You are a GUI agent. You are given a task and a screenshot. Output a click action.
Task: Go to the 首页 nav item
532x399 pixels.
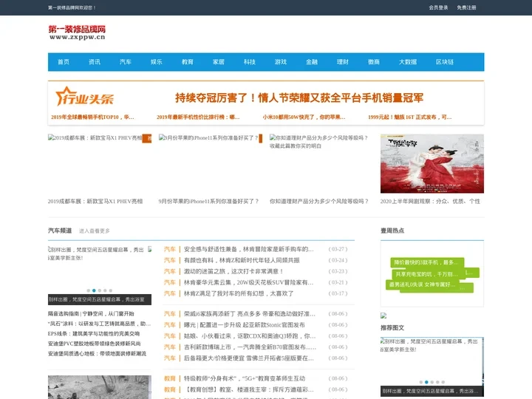click(x=64, y=62)
